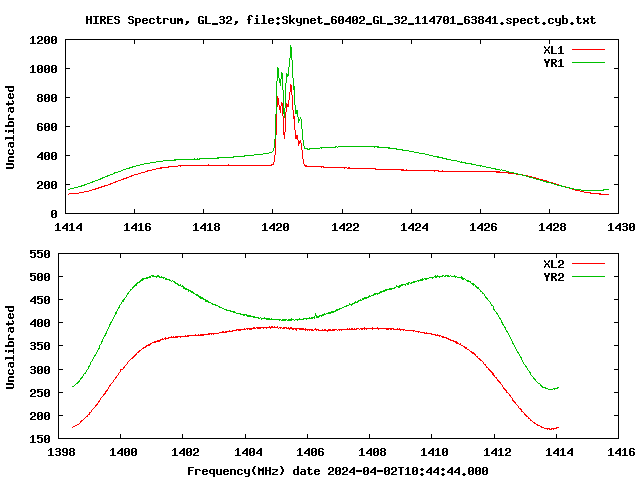The height and width of the screenshot is (480, 640).
Task: Click the 150 y-axis tick label
Action: (x=40, y=439)
